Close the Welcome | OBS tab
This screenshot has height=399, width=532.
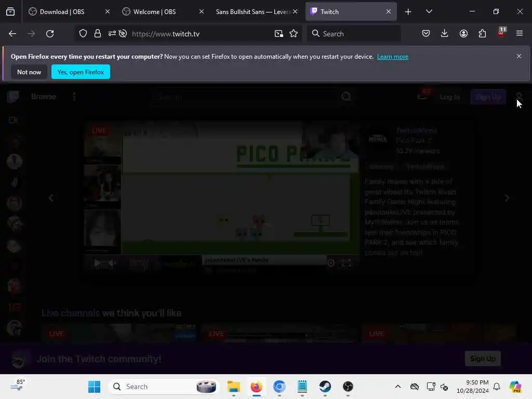pyautogui.click(x=202, y=11)
